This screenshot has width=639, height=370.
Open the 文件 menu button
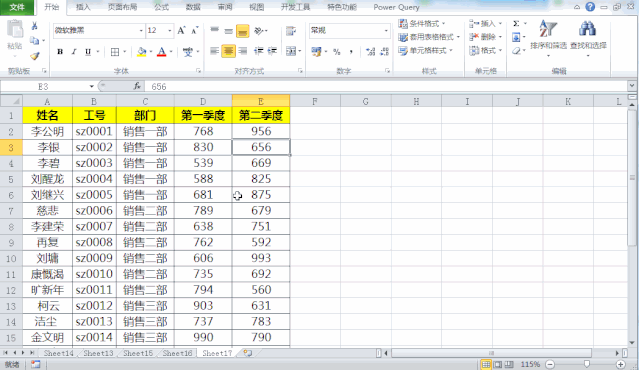(17, 7)
